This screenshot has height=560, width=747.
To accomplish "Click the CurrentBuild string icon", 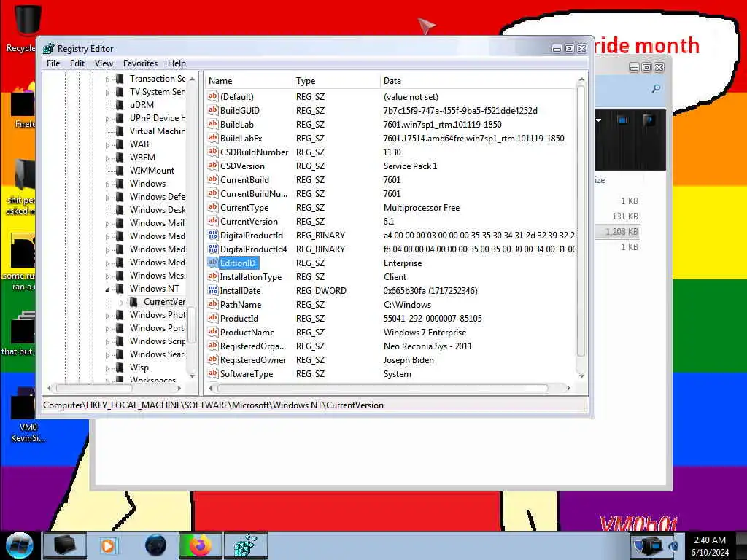I will pyautogui.click(x=213, y=179).
